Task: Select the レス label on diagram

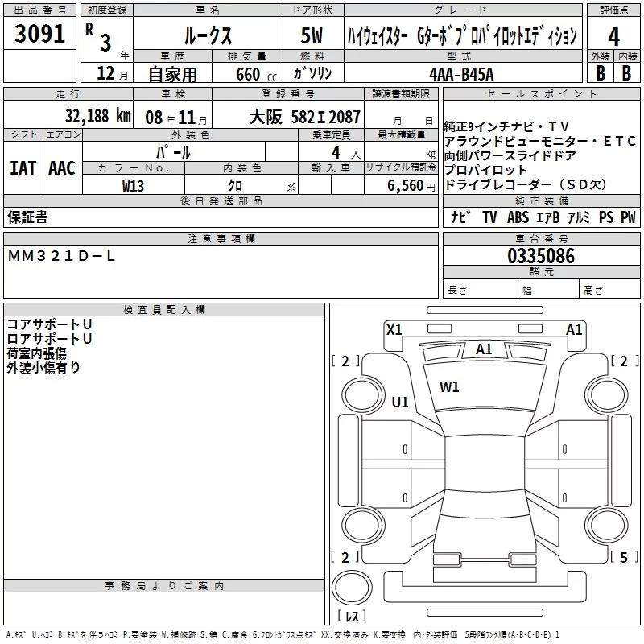Action: coord(352,616)
